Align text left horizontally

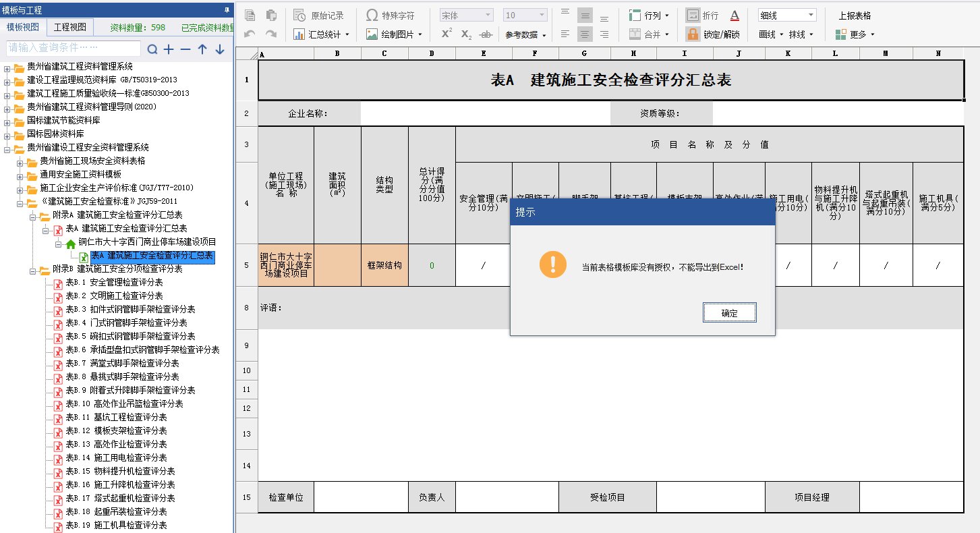tap(565, 34)
